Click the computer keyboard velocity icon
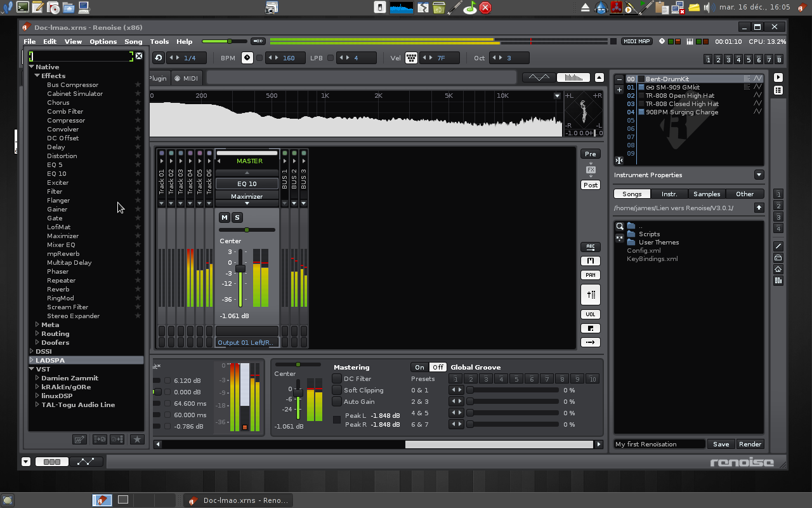The image size is (812, 508). pos(411,58)
